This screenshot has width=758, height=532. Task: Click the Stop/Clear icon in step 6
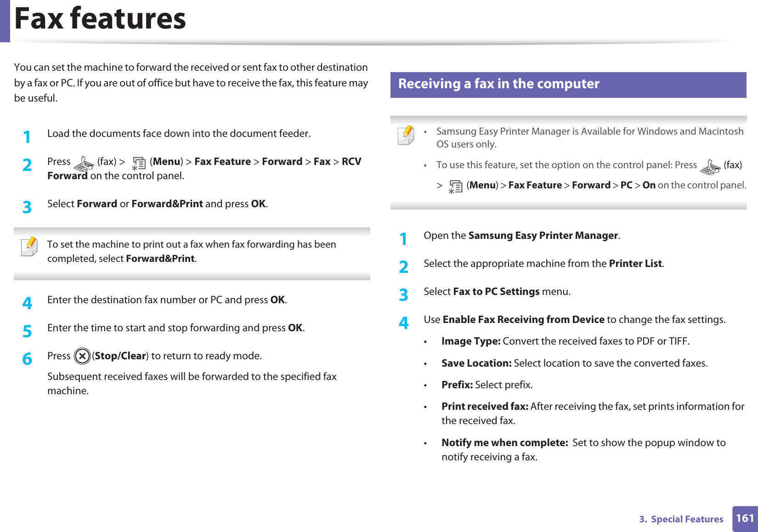[82, 357]
